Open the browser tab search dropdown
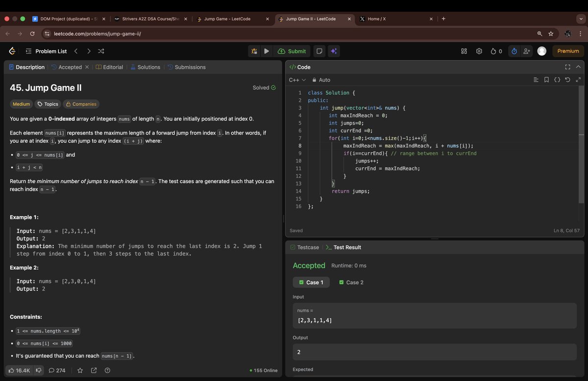 click(581, 19)
